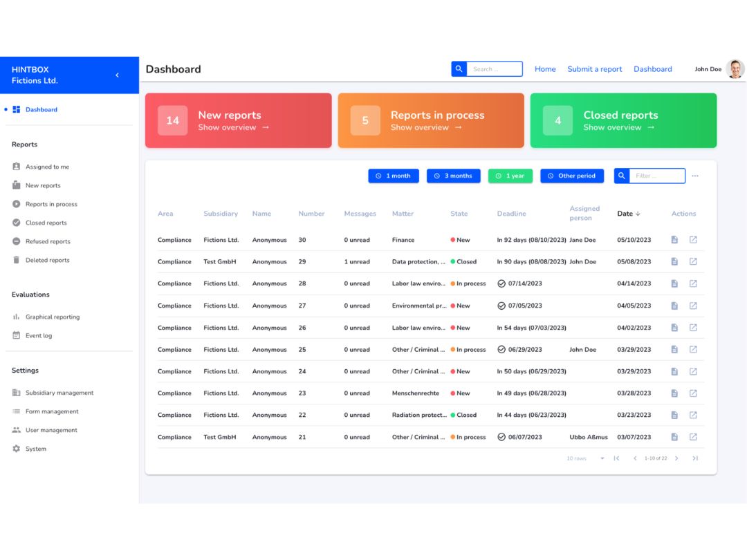The width and height of the screenshot is (747, 560).
Task: Open document icon for report 21
Action: click(674, 437)
